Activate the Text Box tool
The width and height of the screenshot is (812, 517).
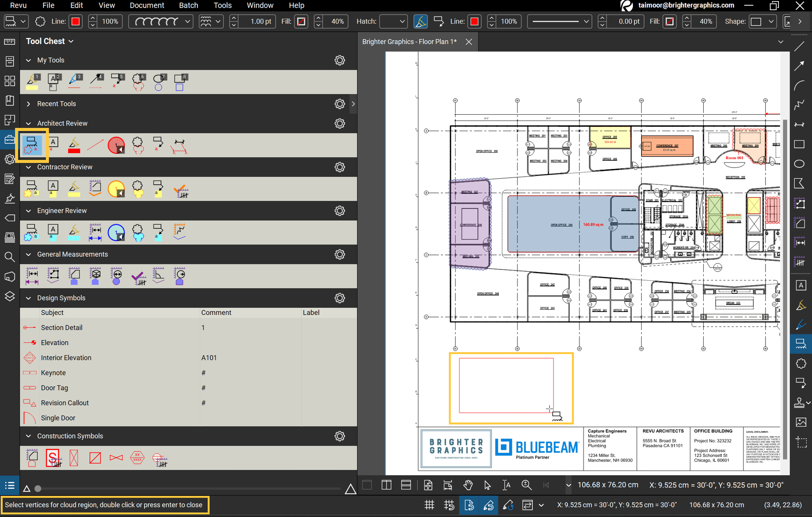(801, 285)
